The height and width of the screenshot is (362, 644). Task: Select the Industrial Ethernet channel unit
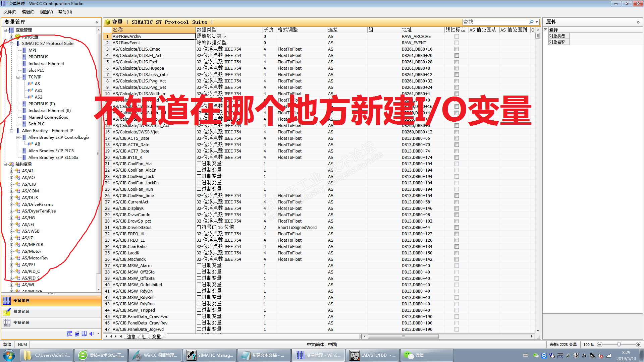46,64
